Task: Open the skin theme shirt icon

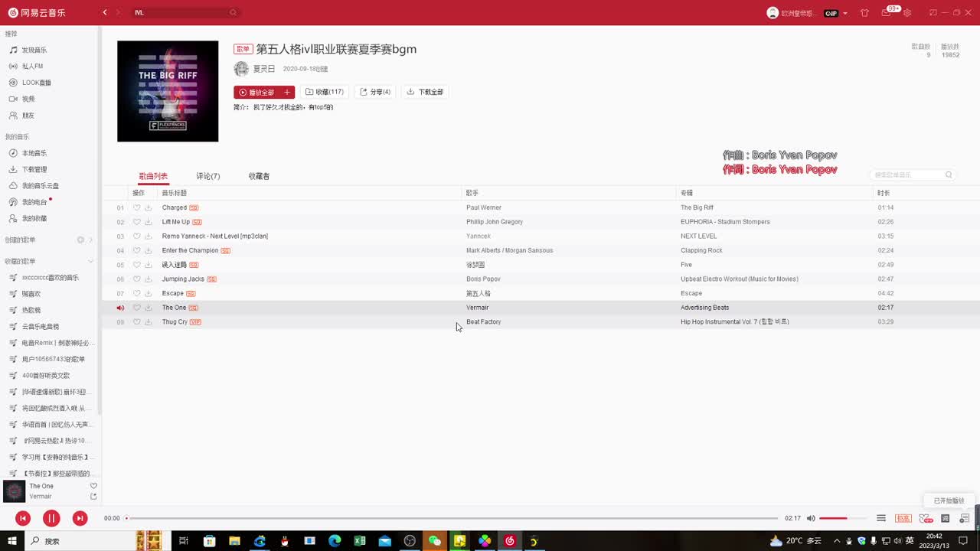Action: pos(864,13)
